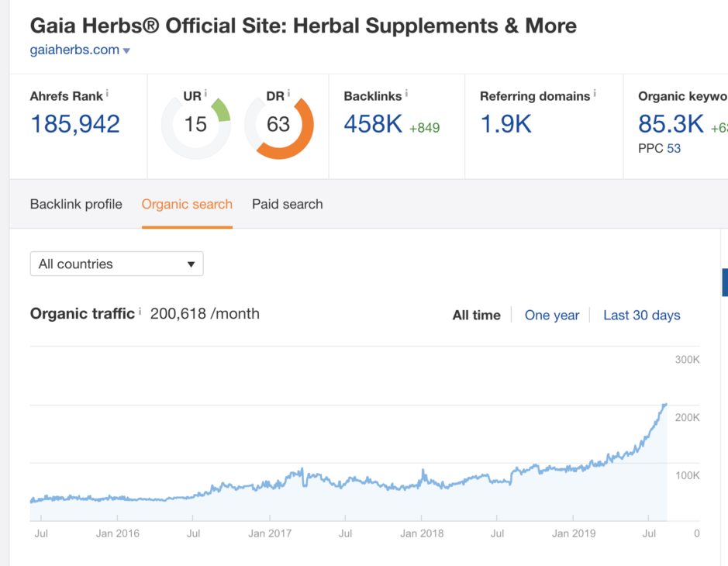Image resolution: width=728 pixels, height=566 pixels.
Task: Click the Jan 2018 axis label
Action: tap(422, 533)
